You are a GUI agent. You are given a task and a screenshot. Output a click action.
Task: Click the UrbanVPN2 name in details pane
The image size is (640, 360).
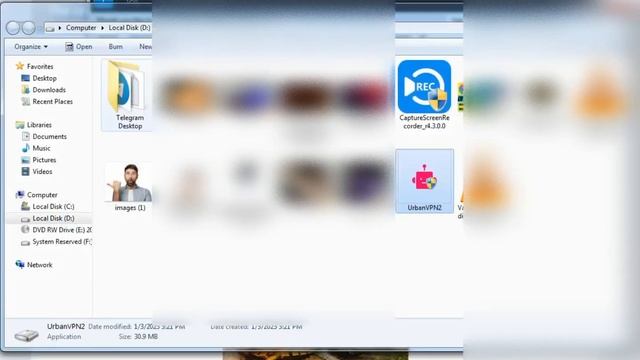(66, 327)
